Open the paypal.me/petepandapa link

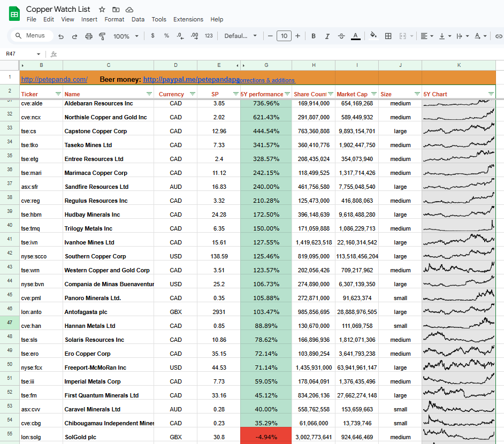click(x=191, y=79)
